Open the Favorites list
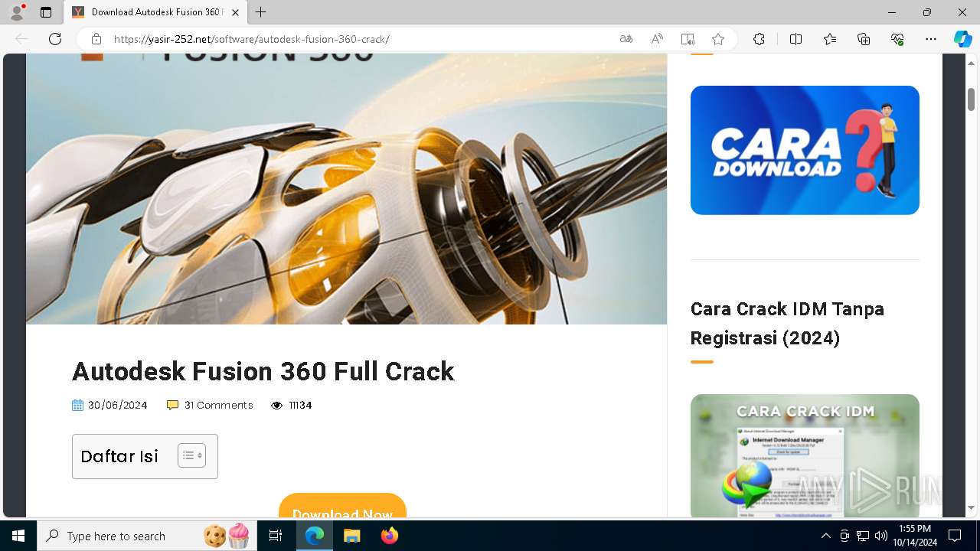Screen dimensions: 980x551 (x=830, y=39)
